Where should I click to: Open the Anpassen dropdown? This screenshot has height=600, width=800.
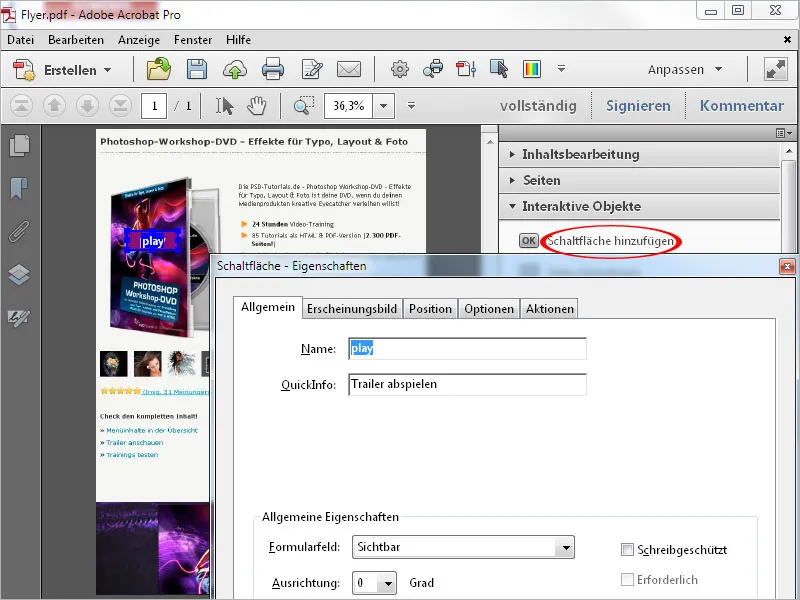coord(685,69)
